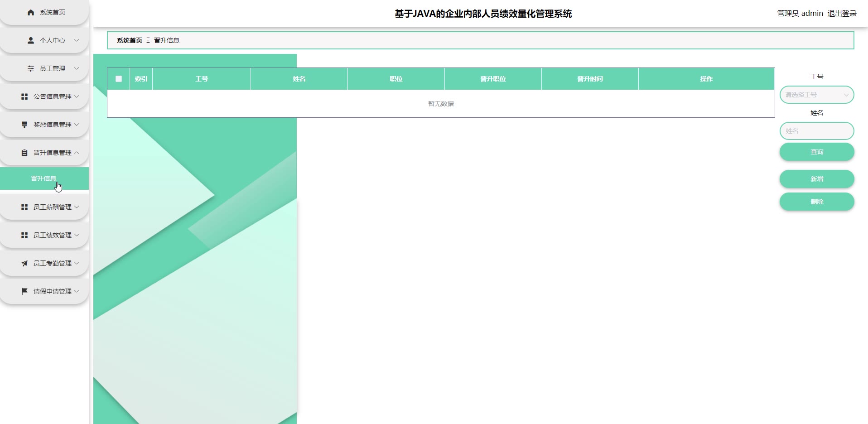Focus the 姓名 input field

click(x=817, y=131)
